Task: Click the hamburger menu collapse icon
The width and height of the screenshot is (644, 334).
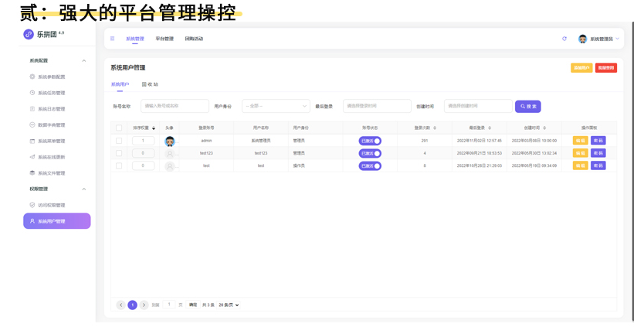Action: point(112,39)
